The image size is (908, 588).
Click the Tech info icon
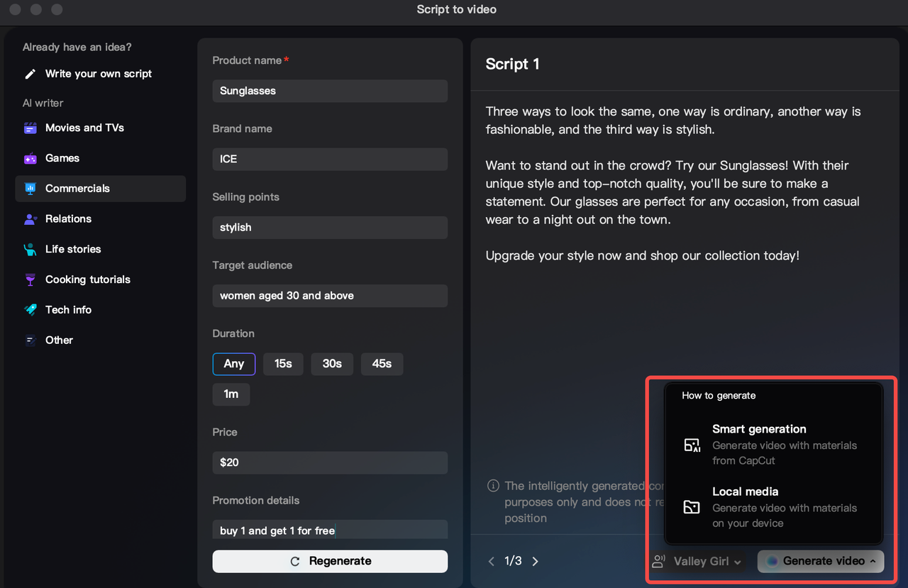point(31,310)
